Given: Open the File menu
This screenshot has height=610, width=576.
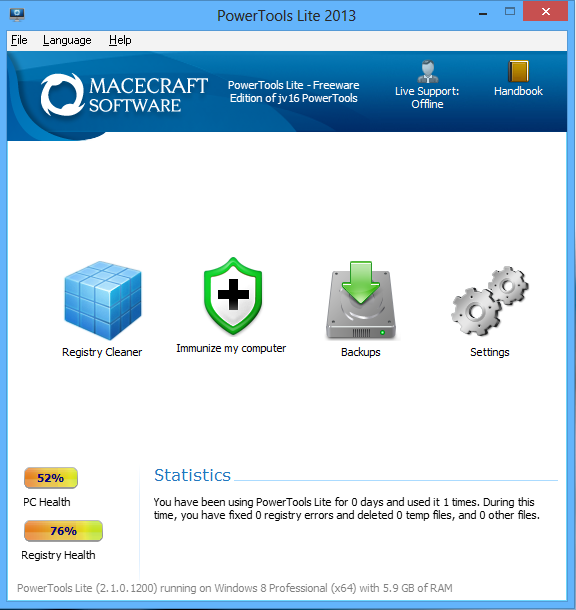Looking at the screenshot, I should pos(19,40).
